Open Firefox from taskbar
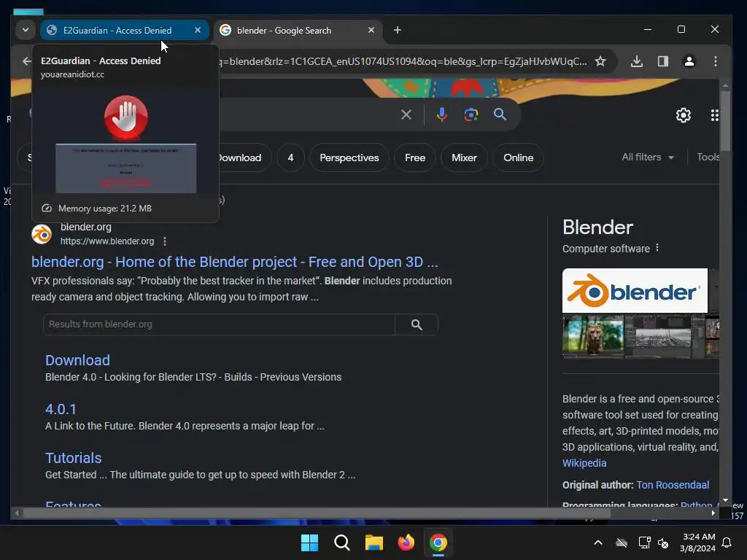This screenshot has height=560, width=747. pos(406,542)
